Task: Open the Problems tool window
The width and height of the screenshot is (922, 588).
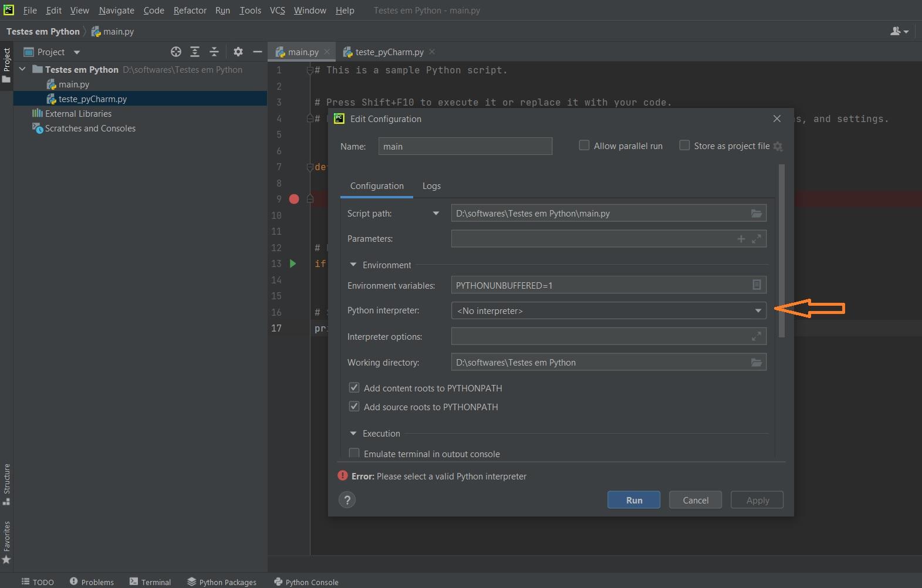Action: [92, 582]
